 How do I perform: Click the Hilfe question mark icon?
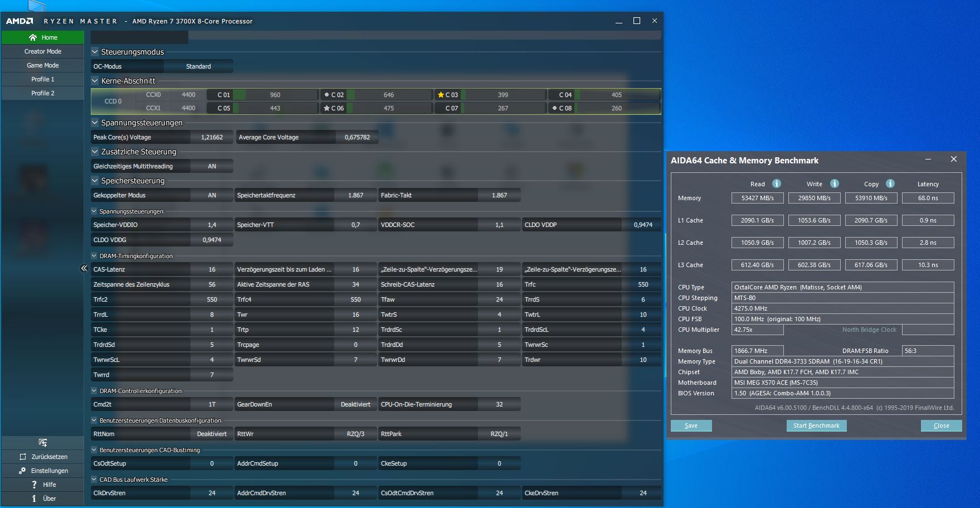[34, 485]
